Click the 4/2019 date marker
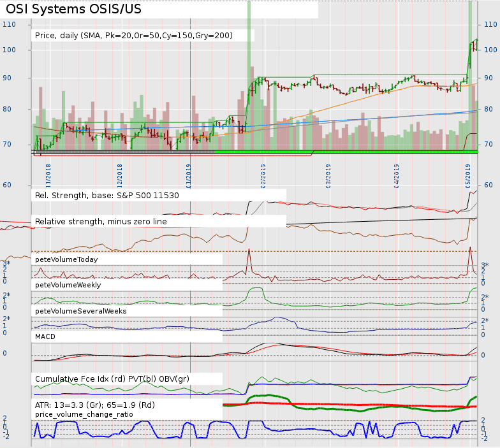 click(x=397, y=176)
